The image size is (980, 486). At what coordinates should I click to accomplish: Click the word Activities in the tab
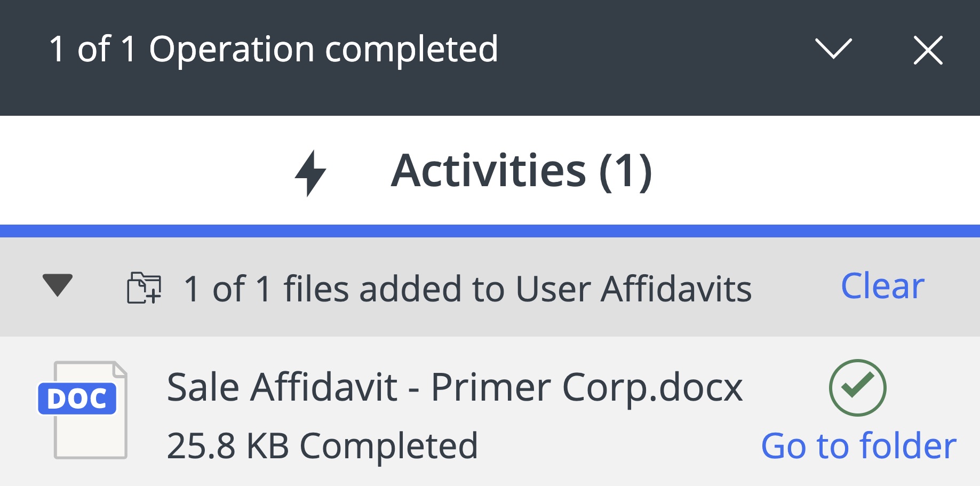click(488, 171)
